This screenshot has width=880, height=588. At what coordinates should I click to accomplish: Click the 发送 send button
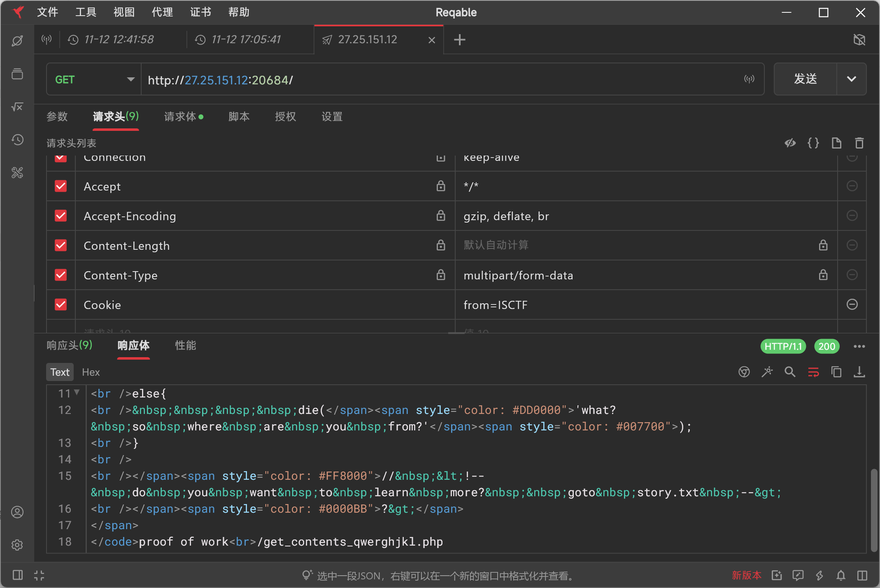(805, 79)
